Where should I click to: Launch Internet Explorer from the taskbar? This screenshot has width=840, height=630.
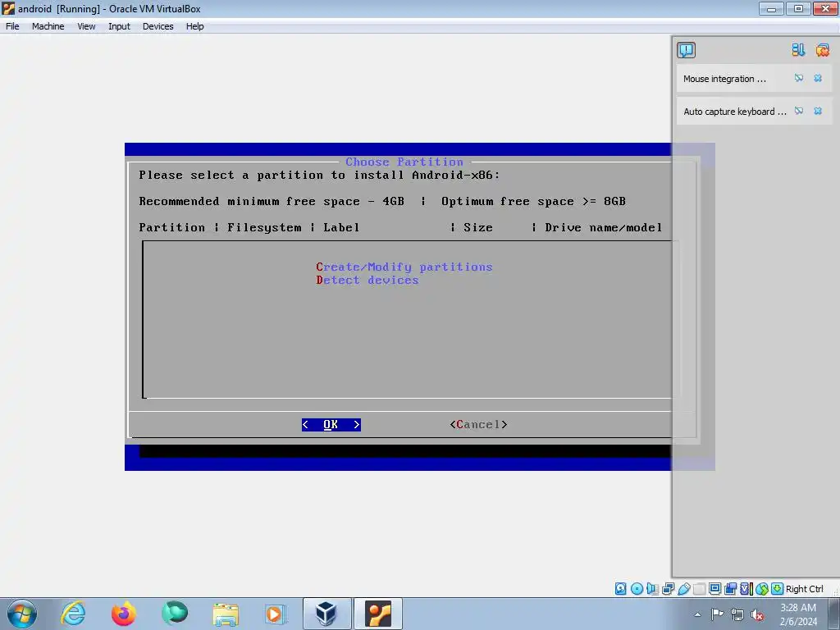[x=73, y=614]
